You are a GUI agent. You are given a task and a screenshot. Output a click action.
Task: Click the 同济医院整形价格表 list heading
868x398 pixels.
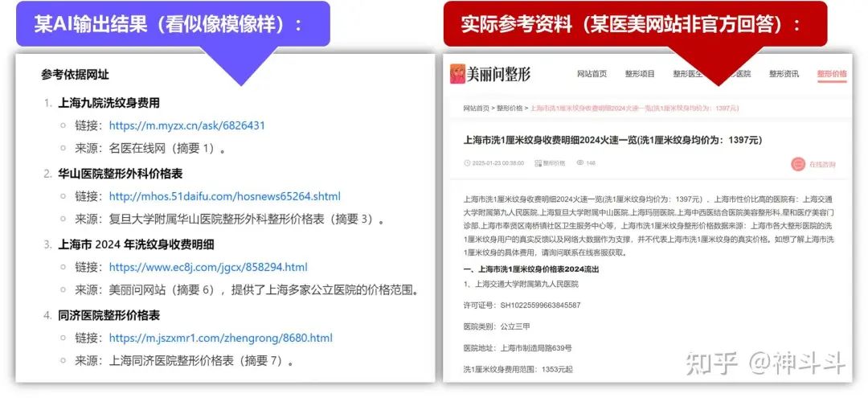point(108,315)
